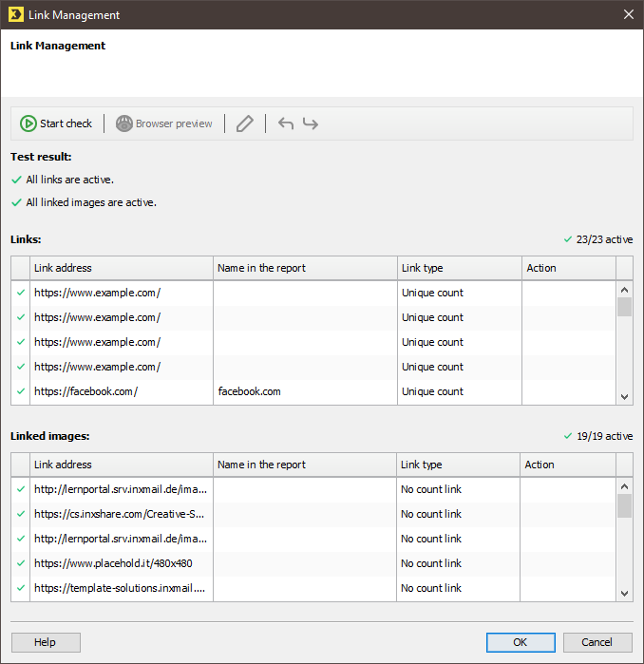644x664 pixels.
Task: Click up arrow of Linked images scrollbar
Action: 624,486
